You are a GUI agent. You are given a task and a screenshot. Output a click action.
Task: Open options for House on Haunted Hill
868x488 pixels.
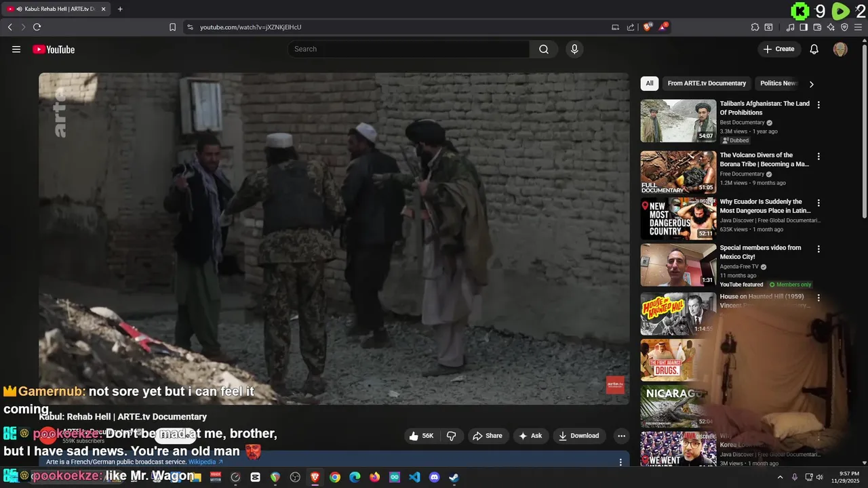tap(818, 298)
